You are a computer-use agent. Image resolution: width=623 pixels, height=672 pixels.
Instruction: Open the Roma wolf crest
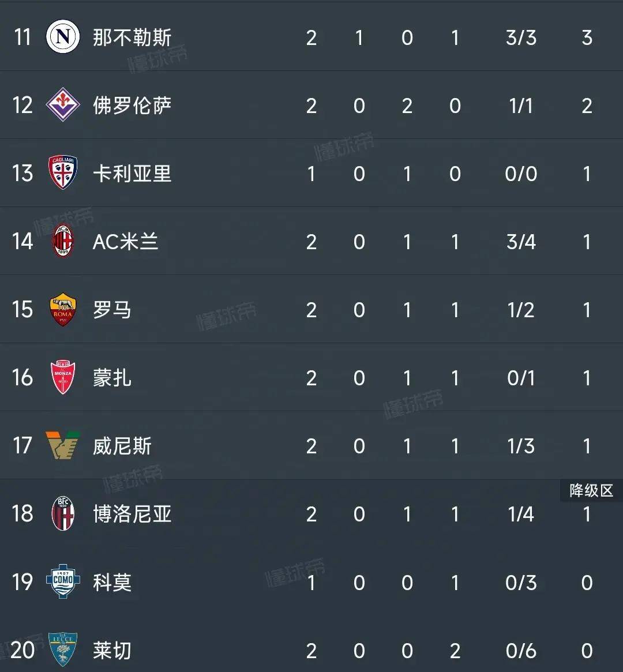point(63,309)
